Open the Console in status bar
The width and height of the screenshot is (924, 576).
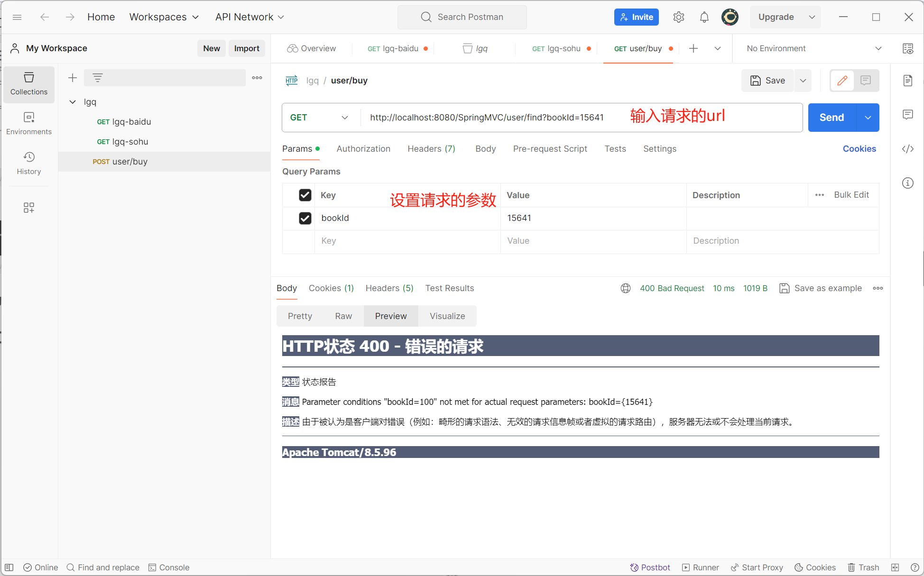[169, 567]
